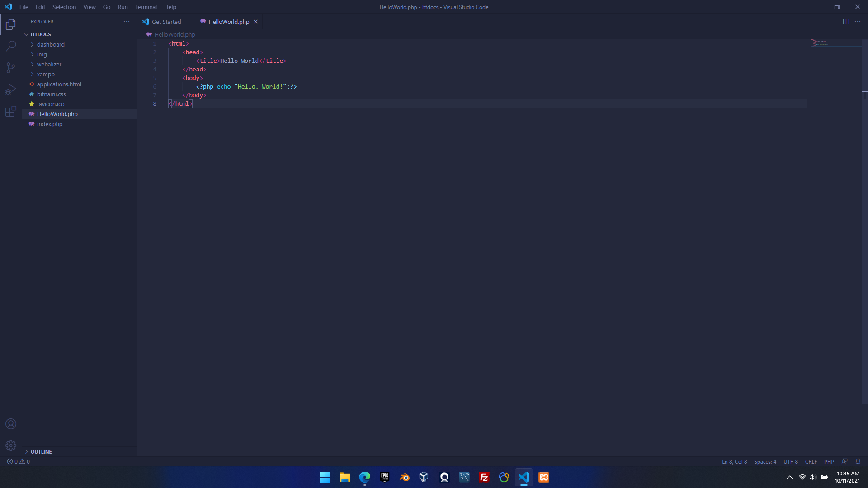Open the Extensions view
868x488 pixels.
click(11, 111)
